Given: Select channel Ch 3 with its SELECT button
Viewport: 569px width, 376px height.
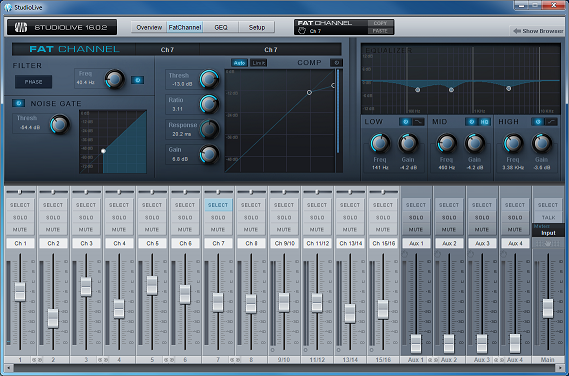Looking at the screenshot, I should coord(86,205).
